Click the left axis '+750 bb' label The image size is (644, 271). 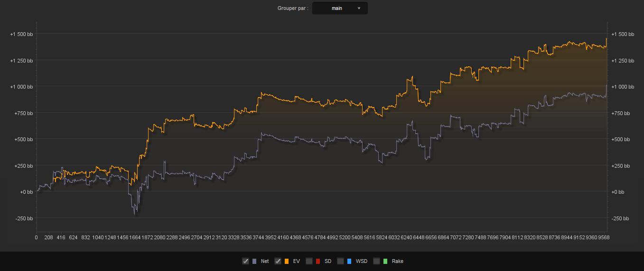(x=23, y=113)
